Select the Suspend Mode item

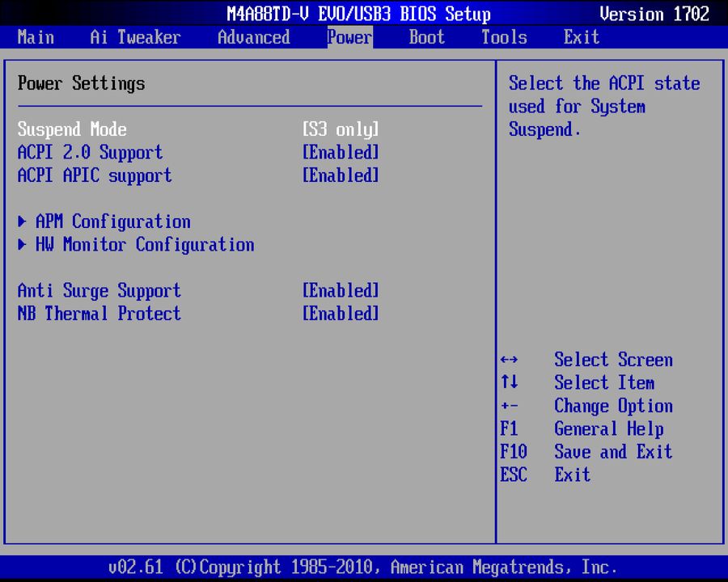tap(72, 129)
